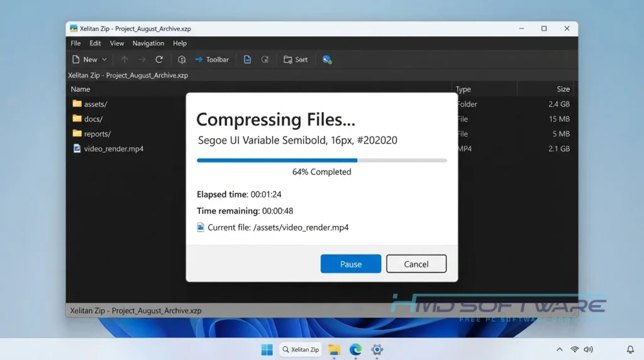
Task: Expand the New dropdown chevron
Action: [104, 60]
